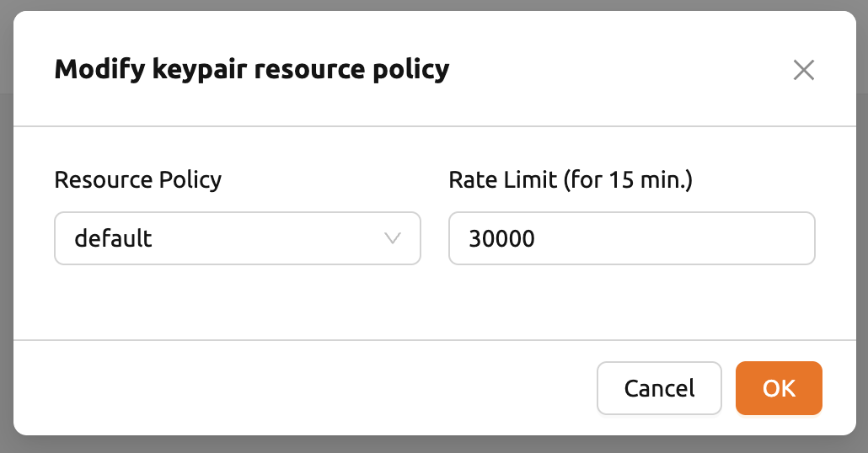
Task: Click the white Cancel button
Action: [659, 387]
